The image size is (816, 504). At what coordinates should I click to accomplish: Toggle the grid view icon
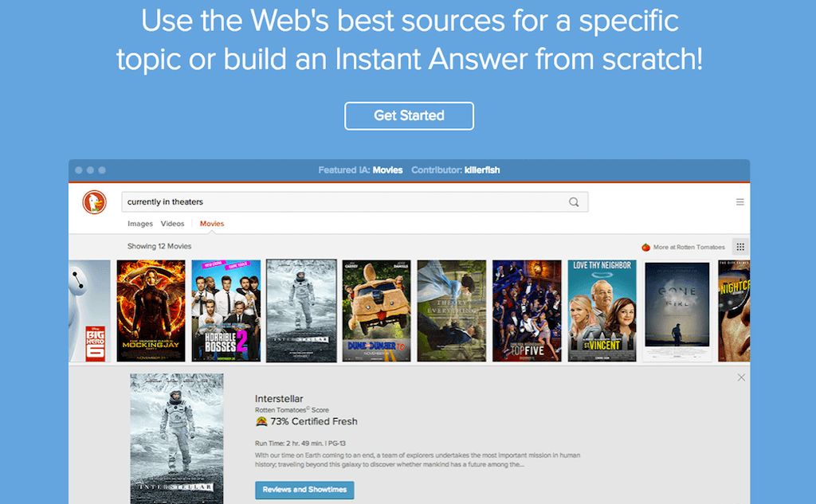(x=740, y=247)
